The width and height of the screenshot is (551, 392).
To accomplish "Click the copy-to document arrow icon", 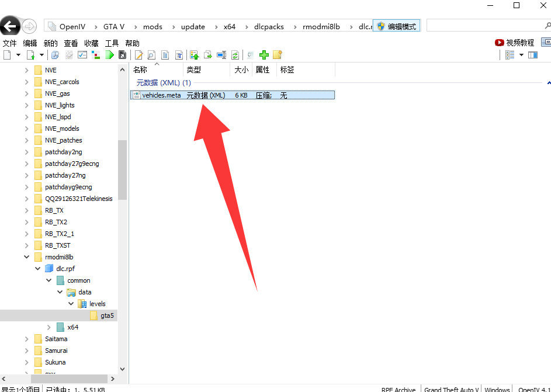I will pos(208,55).
